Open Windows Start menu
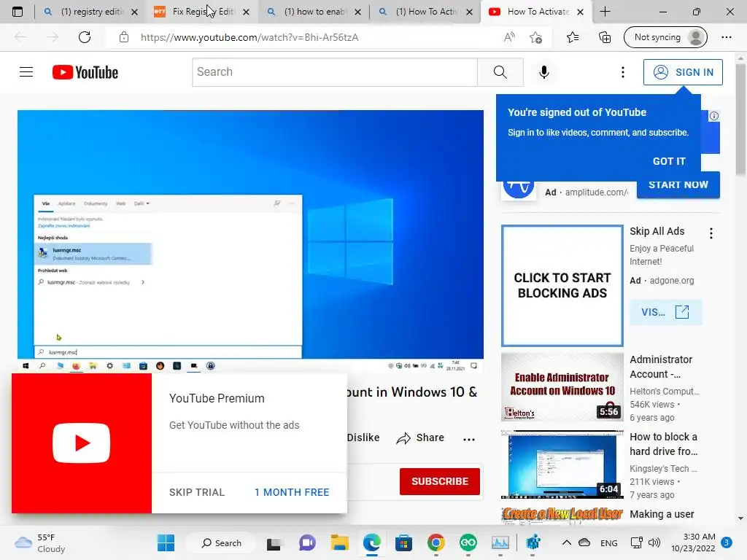Viewport: 747px width, 560px height. 166,542
